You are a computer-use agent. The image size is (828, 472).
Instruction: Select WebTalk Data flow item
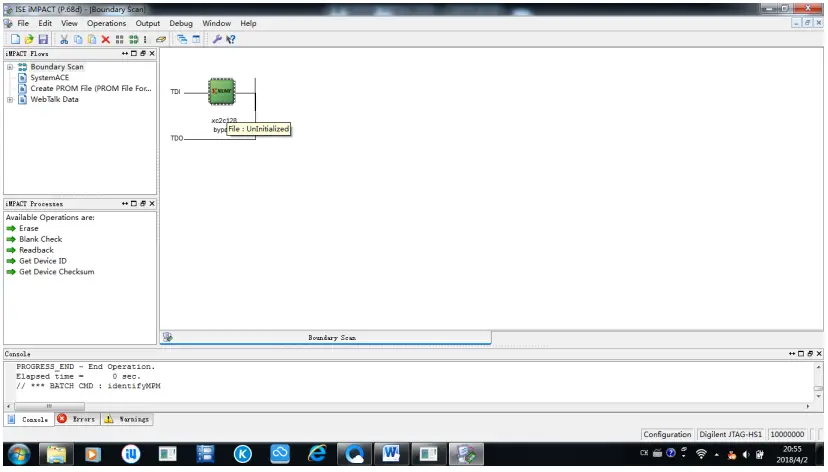pos(54,99)
